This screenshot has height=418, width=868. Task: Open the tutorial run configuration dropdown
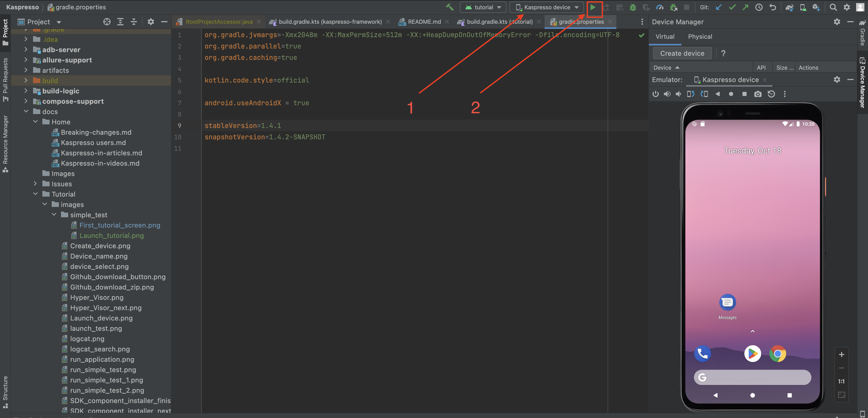[x=483, y=7]
